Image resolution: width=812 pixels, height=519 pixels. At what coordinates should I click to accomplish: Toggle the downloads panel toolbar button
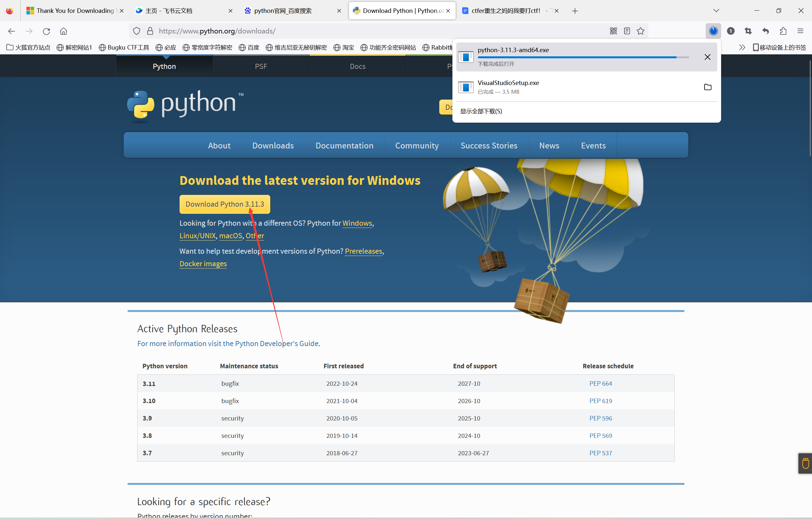pos(713,31)
